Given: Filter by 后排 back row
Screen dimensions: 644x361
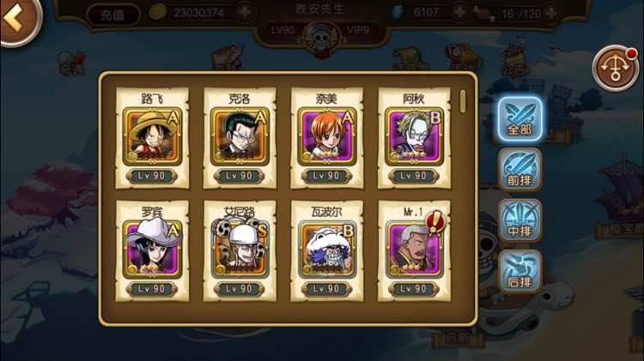Looking at the screenshot, I should tap(520, 272).
